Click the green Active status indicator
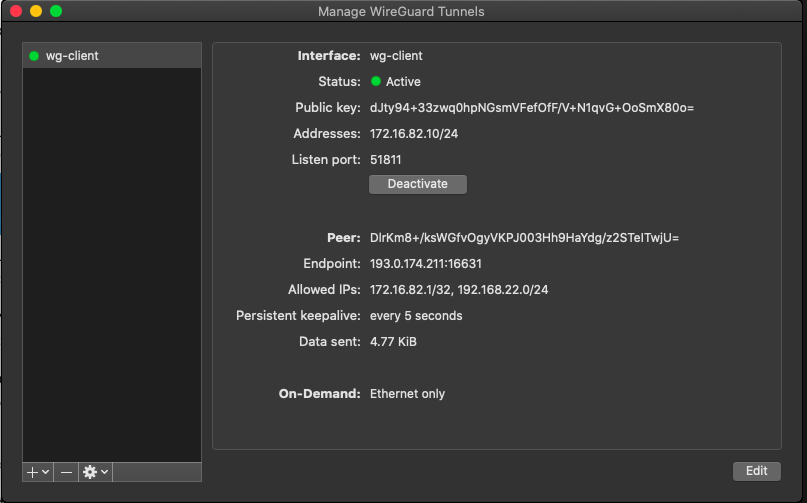This screenshot has height=503, width=807. pos(376,82)
